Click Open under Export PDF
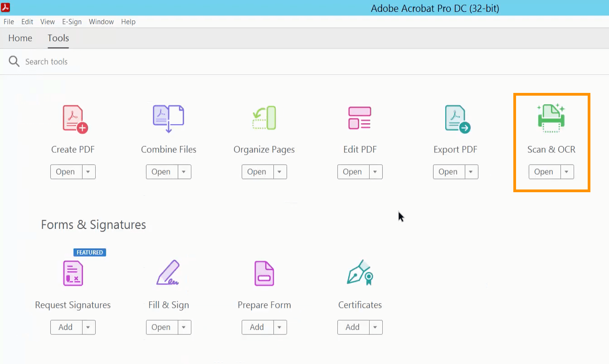Image resolution: width=609 pixels, height=364 pixels. (x=448, y=172)
